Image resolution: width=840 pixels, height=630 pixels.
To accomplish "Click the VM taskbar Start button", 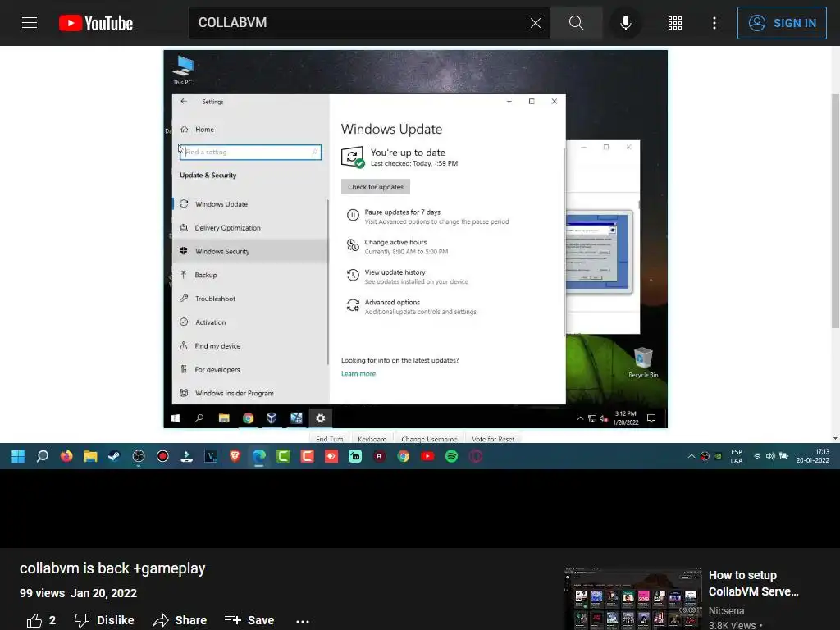I will pos(176,418).
